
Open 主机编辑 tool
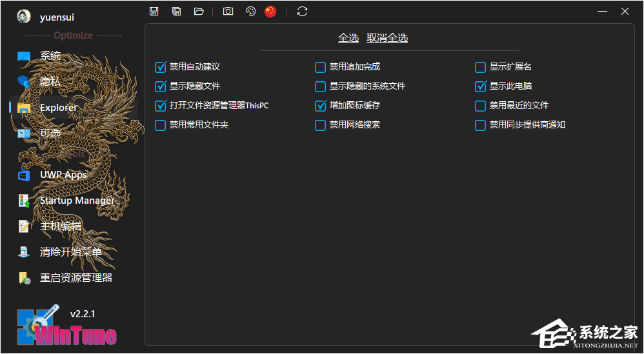[x=61, y=226]
